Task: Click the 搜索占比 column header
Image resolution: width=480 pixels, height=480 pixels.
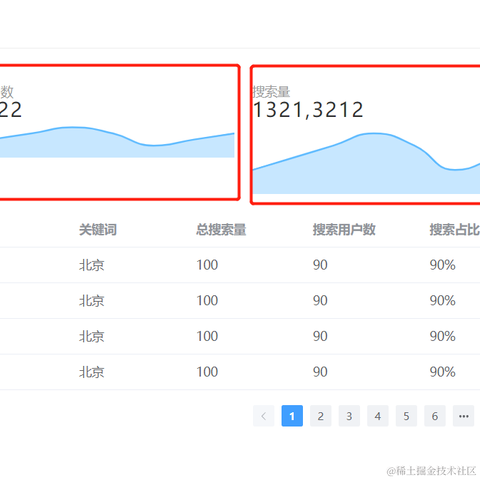Action: tap(455, 230)
